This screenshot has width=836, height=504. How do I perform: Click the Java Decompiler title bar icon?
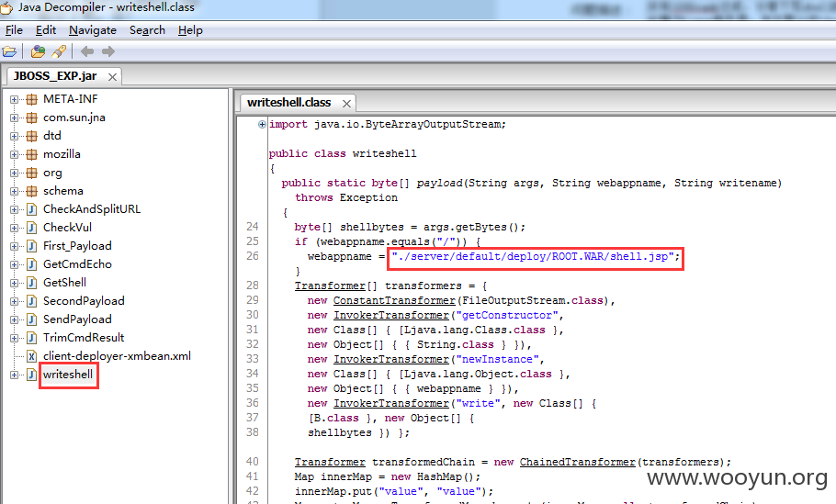tap(6, 7)
